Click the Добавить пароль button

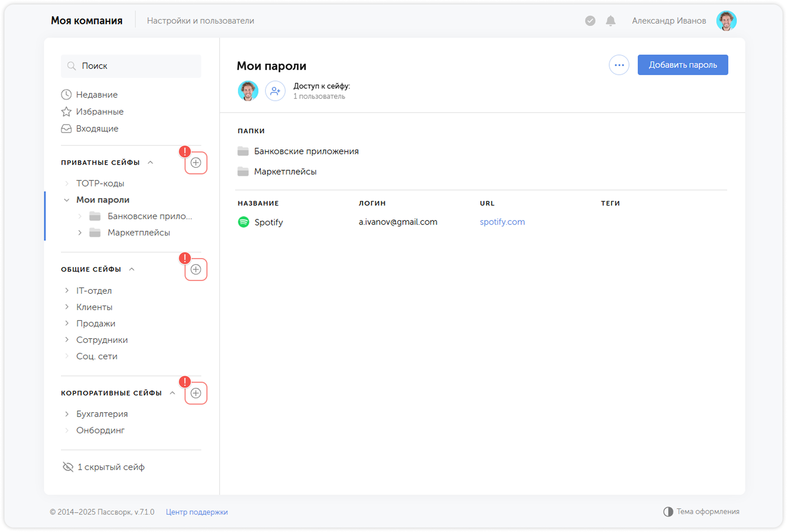tap(683, 65)
